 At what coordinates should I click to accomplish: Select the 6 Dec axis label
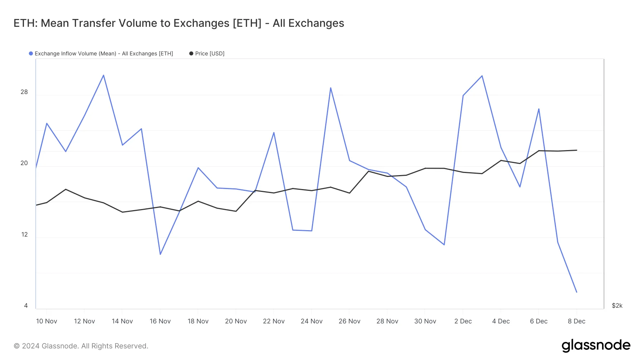(539, 321)
